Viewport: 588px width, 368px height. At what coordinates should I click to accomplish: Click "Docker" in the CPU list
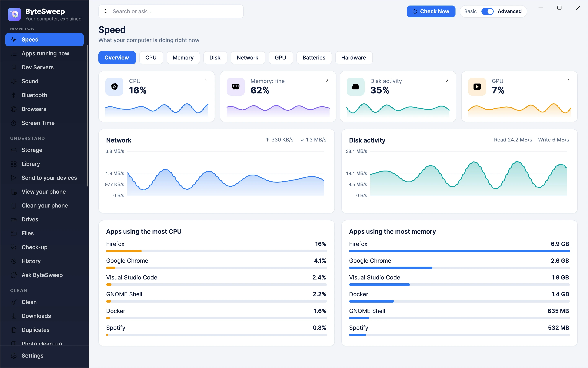point(116,311)
